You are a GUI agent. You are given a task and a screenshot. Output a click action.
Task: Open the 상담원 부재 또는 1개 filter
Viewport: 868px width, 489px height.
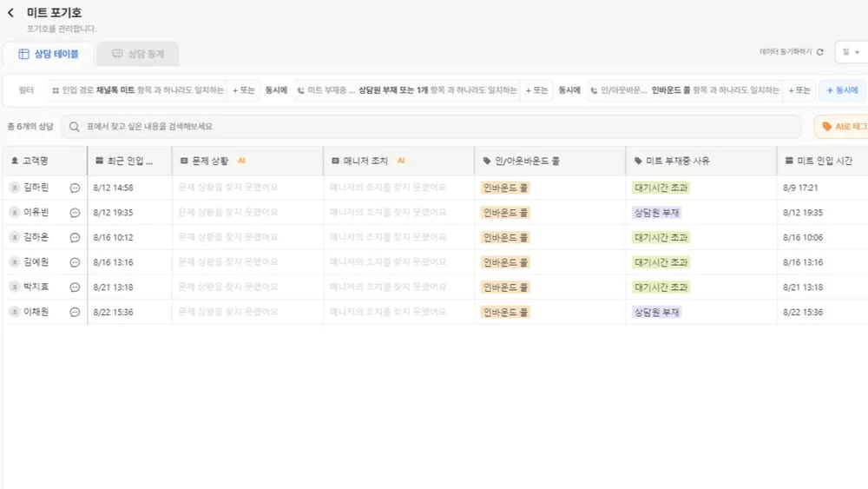pyautogui.click(x=406, y=90)
